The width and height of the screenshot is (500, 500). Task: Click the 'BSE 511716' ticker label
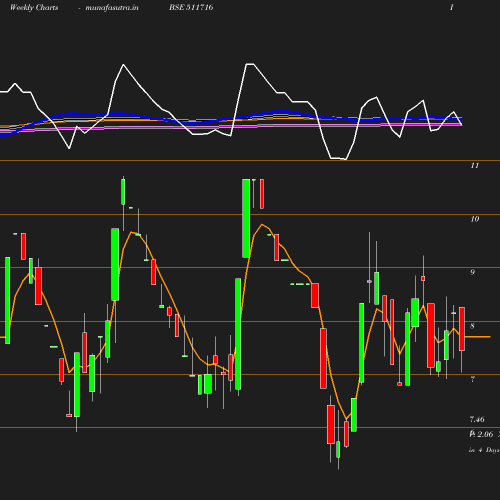pyautogui.click(x=191, y=7)
